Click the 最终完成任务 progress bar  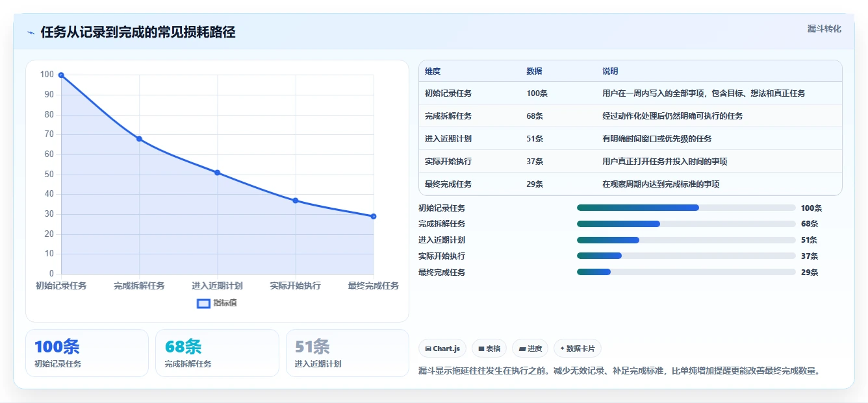(686, 272)
